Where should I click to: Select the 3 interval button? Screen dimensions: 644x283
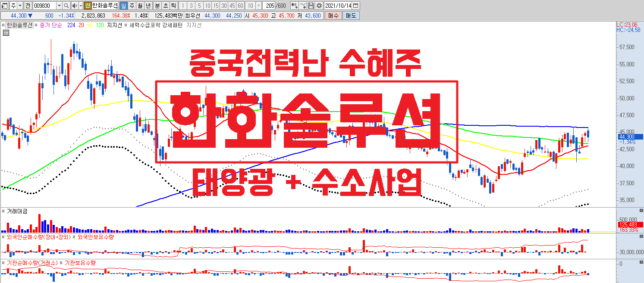coord(191,6)
